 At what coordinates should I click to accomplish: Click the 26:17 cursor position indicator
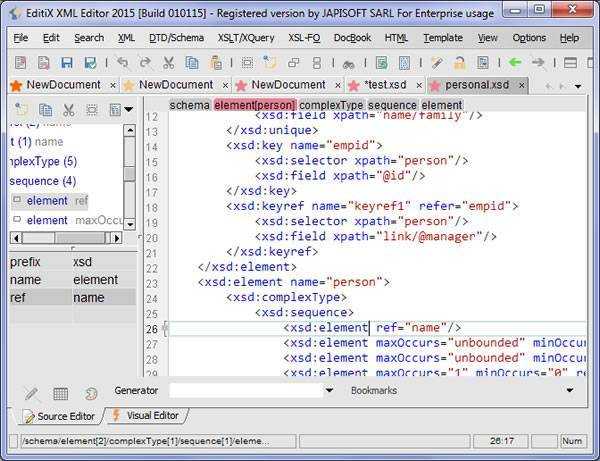pos(501,441)
